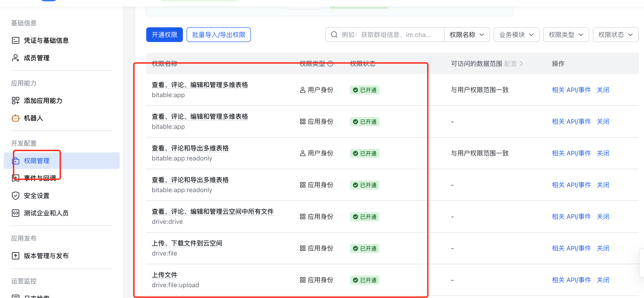
Task: Open the 权限名称 search-type dropdown
Action: tap(467, 34)
